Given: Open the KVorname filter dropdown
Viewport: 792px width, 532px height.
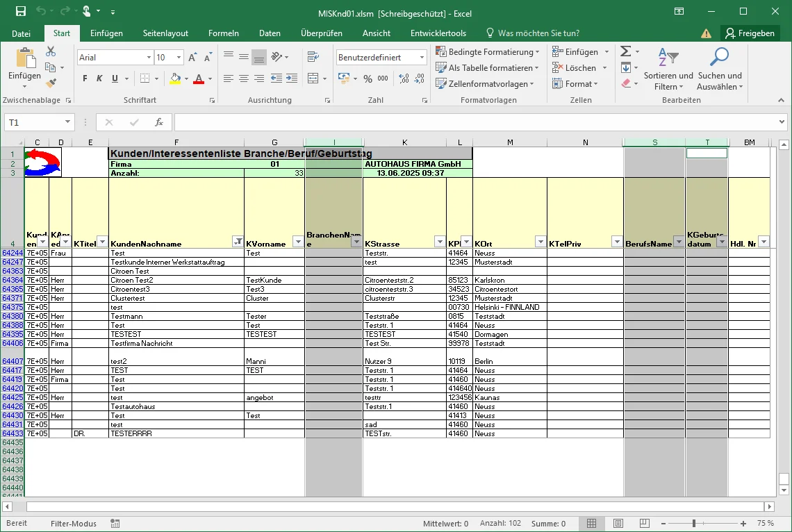Looking at the screenshot, I should tap(298, 242).
